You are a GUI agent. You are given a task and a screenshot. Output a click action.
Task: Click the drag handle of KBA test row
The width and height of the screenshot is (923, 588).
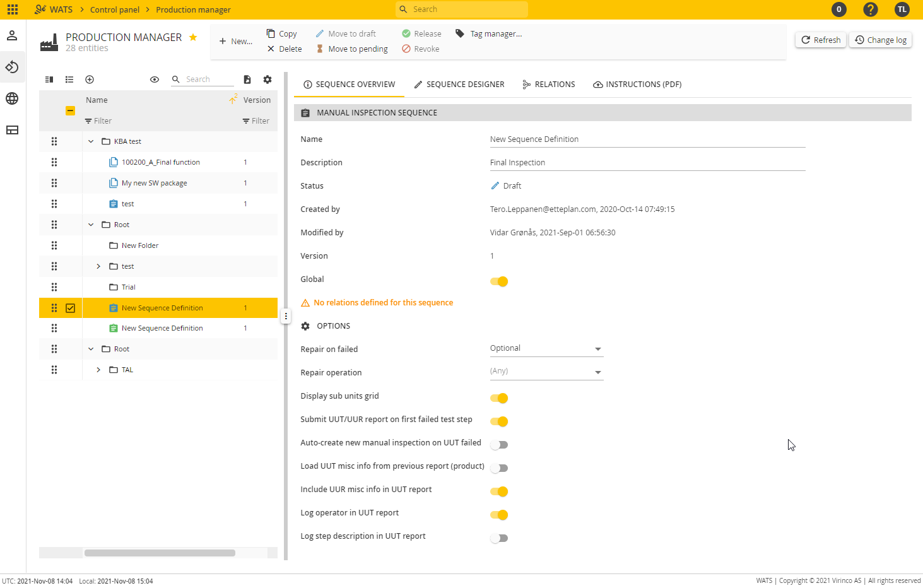click(x=54, y=141)
